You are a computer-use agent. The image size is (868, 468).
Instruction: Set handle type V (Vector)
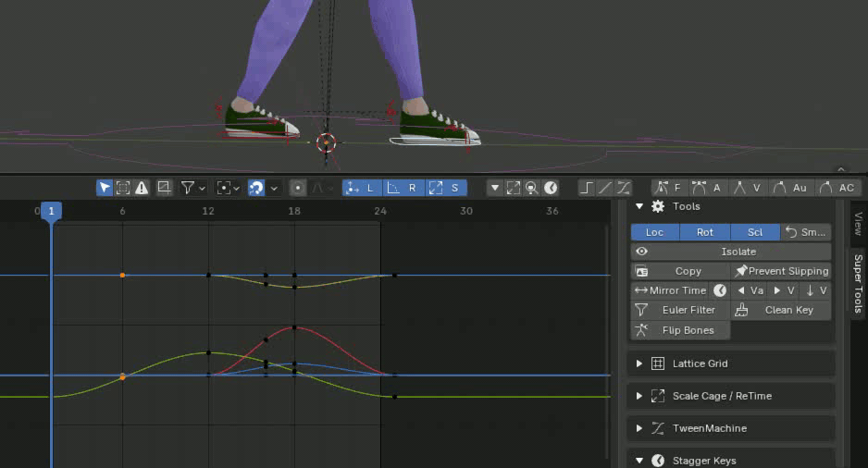748,188
